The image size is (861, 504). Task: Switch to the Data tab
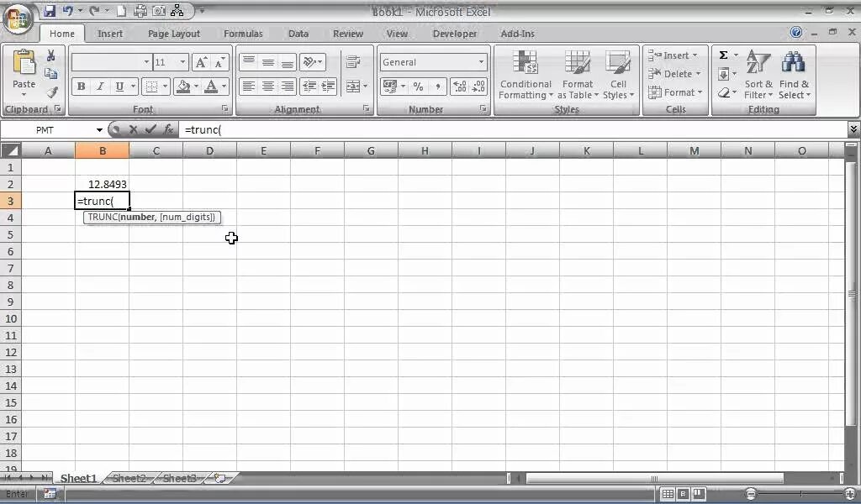tap(298, 34)
